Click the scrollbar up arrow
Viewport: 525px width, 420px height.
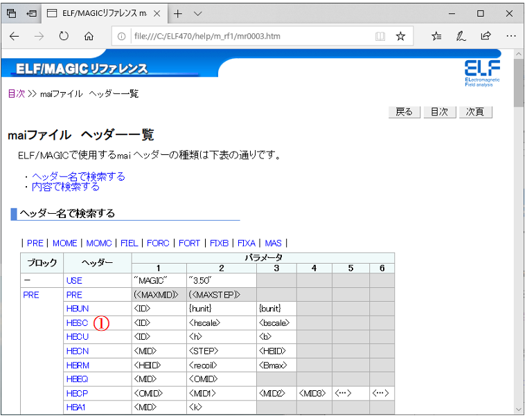click(x=519, y=54)
